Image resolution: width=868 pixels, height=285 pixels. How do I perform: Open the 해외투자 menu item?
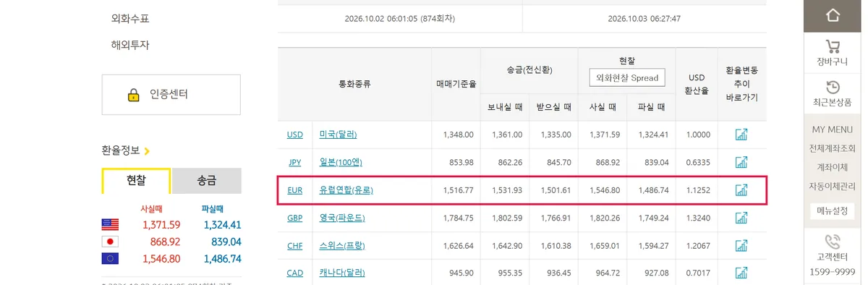point(130,45)
